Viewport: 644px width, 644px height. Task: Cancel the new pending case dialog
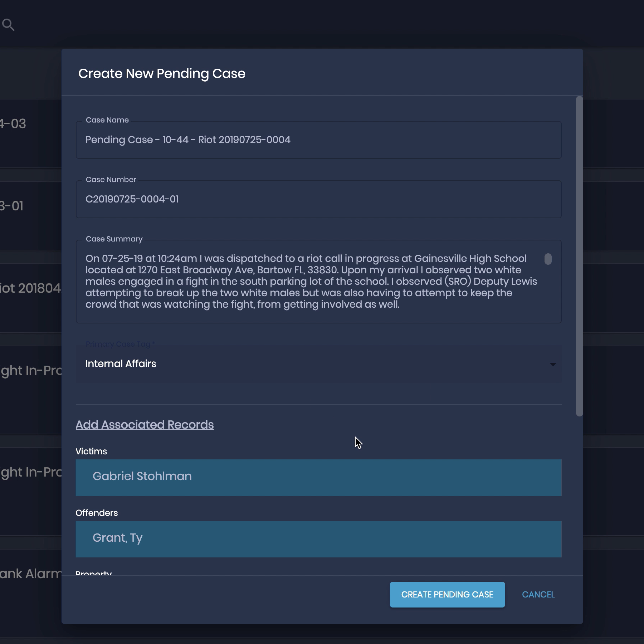click(x=538, y=595)
